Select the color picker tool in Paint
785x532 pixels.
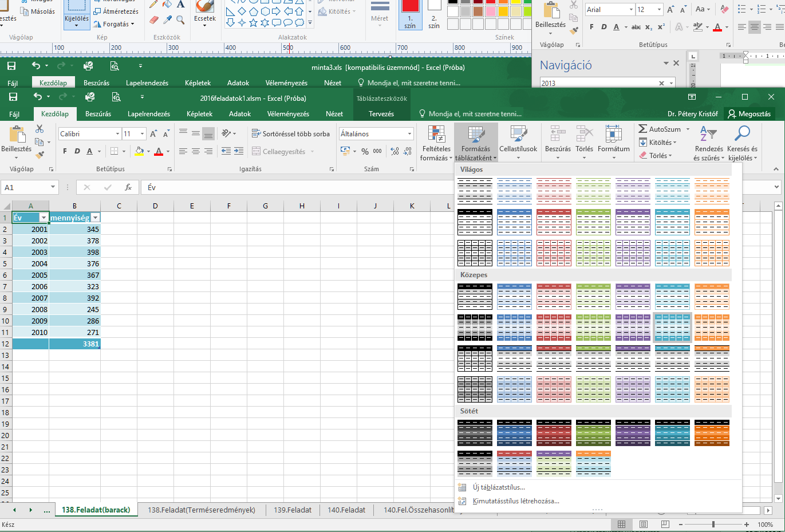pyautogui.click(x=167, y=20)
